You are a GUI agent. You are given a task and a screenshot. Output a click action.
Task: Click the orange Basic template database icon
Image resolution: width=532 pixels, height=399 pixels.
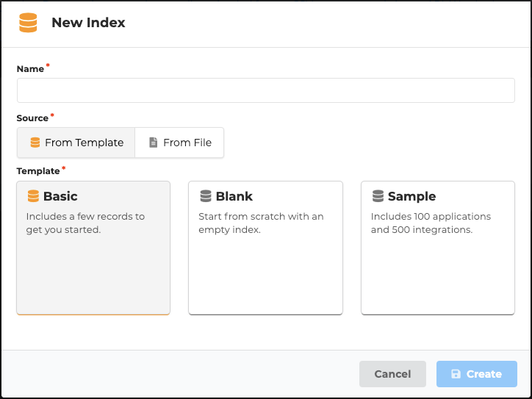coord(33,196)
